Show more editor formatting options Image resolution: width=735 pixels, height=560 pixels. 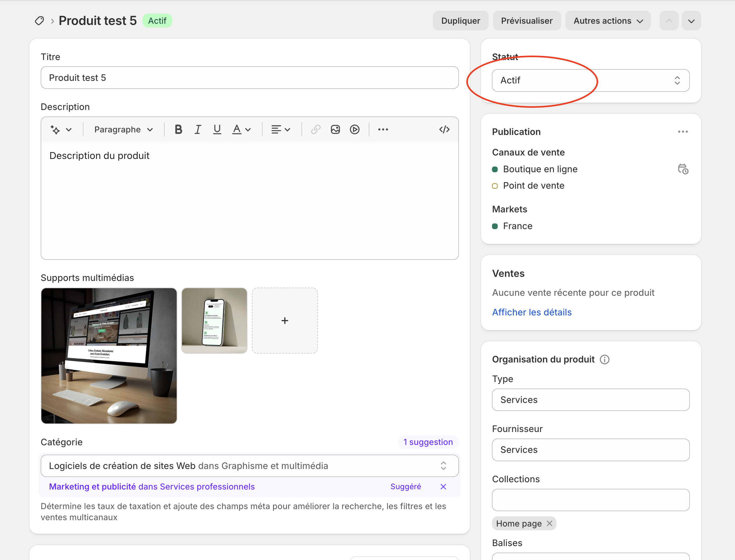383,129
